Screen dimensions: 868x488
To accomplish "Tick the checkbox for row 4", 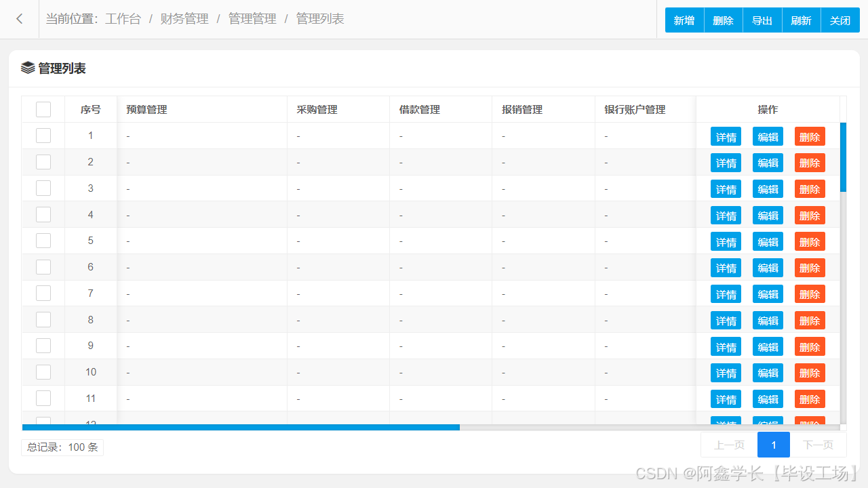I will (43, 215).
